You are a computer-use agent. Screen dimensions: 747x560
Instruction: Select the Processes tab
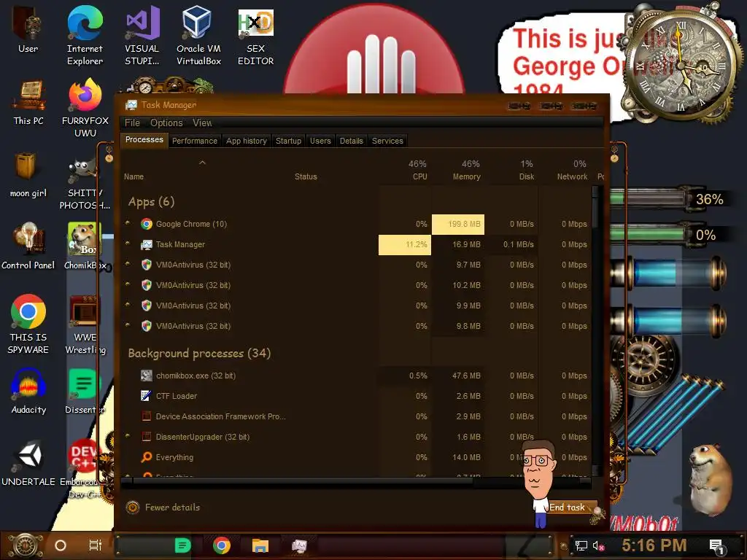tap(144, 139)
